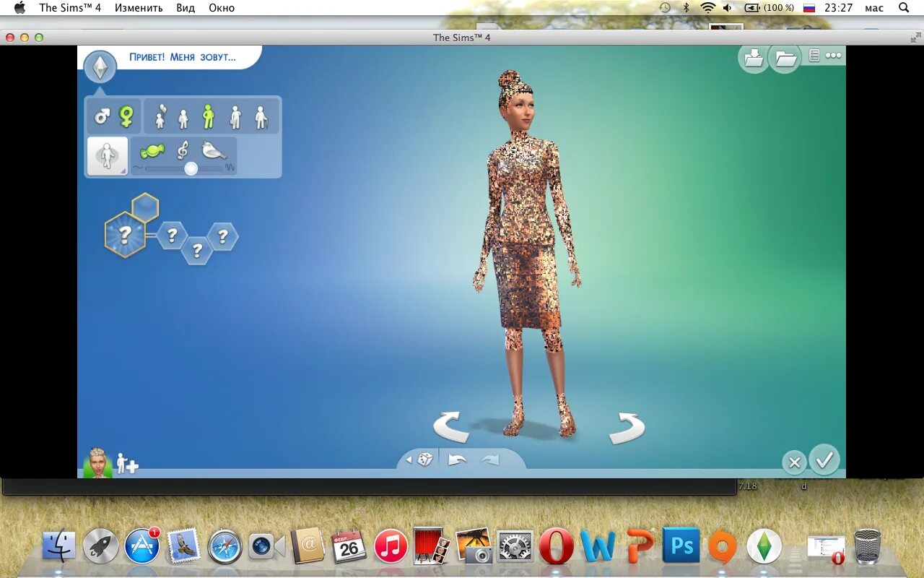Save the household to library icon

coord(753,59)
